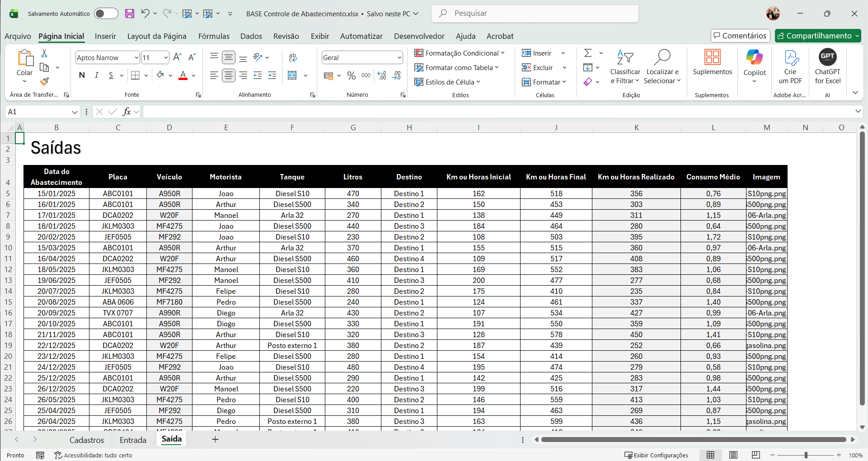
Task: Open the Formatação Condicional menu
Action: [x=460, y=53]
